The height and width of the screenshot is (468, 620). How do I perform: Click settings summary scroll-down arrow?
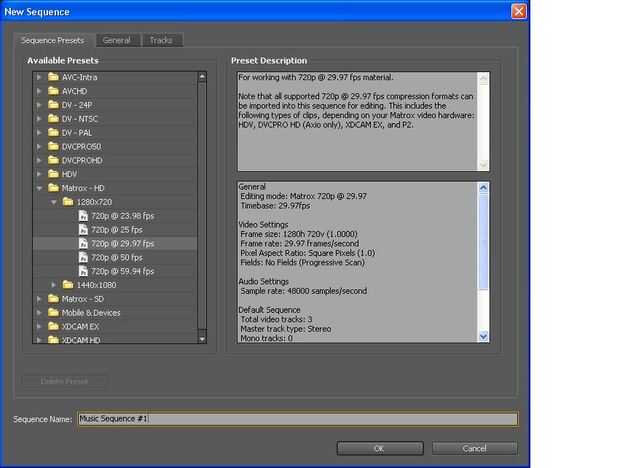483,336
